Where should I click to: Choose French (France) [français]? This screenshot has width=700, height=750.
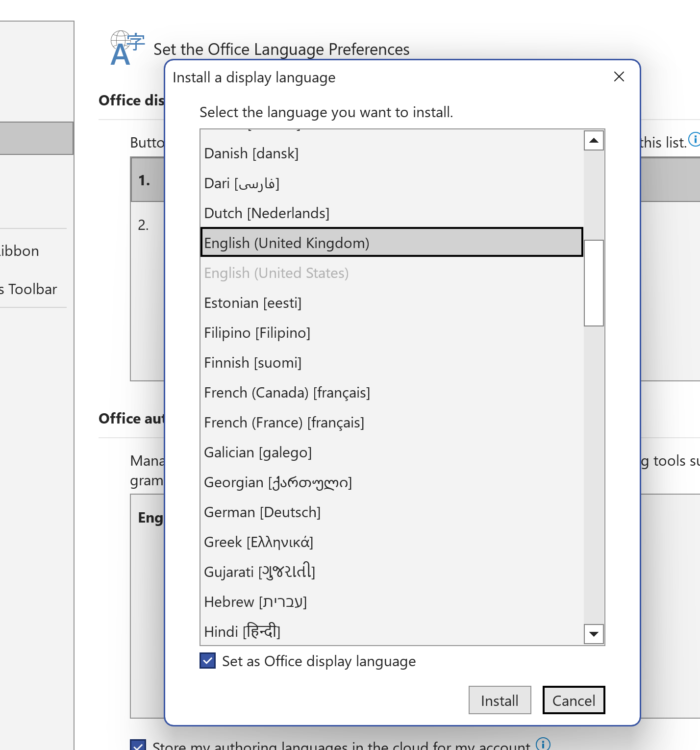(392, 422)
